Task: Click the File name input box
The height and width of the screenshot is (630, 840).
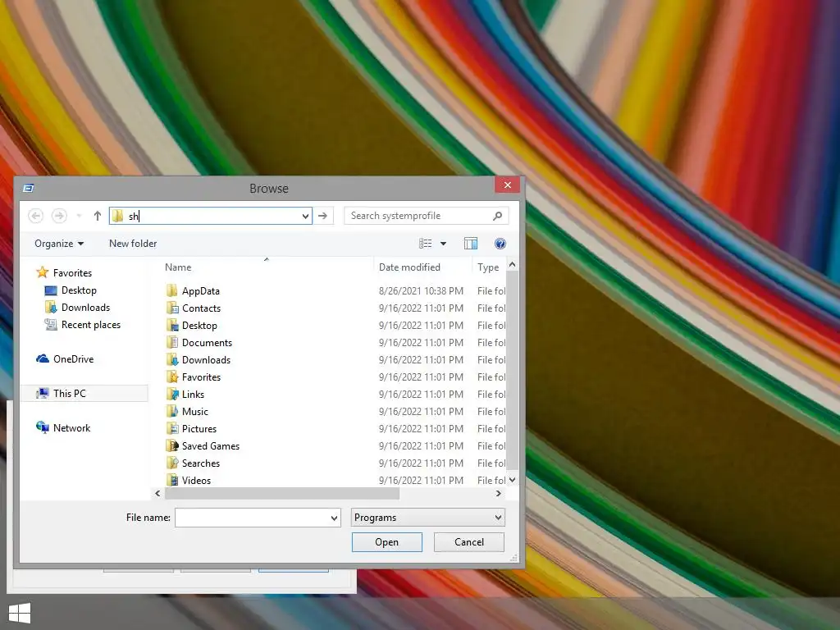Action: click(x=258, y=518)
